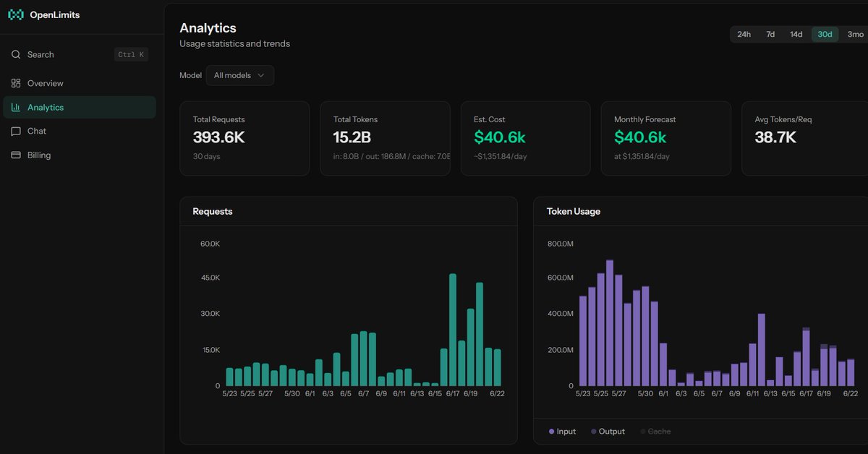Image resolution: width=868 pixels, height=454 pixels.
Task: Open the Search field in sidebar
Action: (x=80, y=54)
